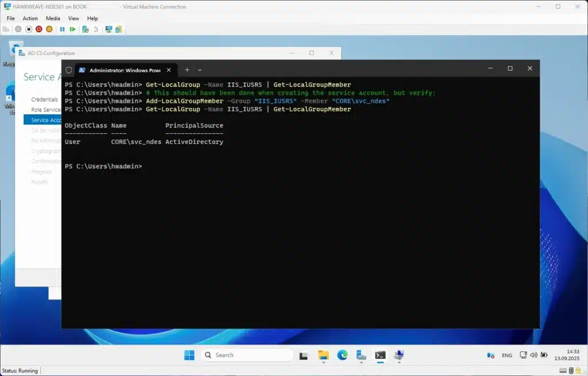Select the Administrator: Windows PowerShell tab
This screenshot has width=588, height=376.
click(x=119, y=70)
